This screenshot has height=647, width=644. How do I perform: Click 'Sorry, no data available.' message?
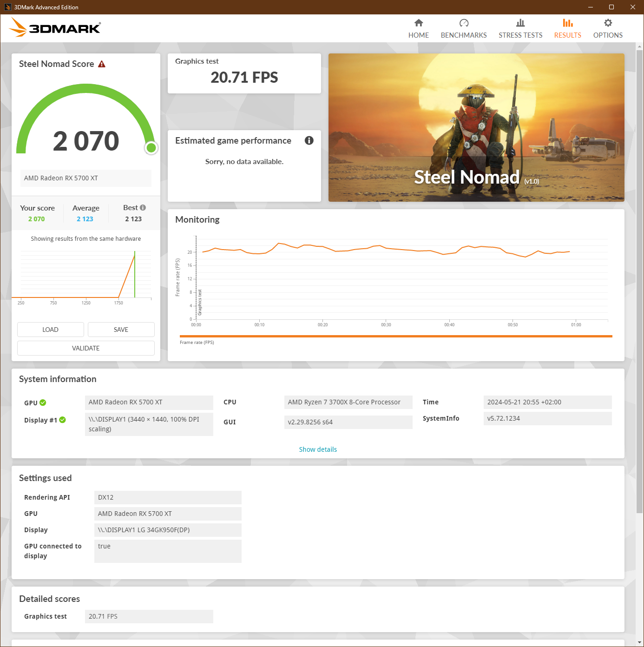click(x=244, y=162)
